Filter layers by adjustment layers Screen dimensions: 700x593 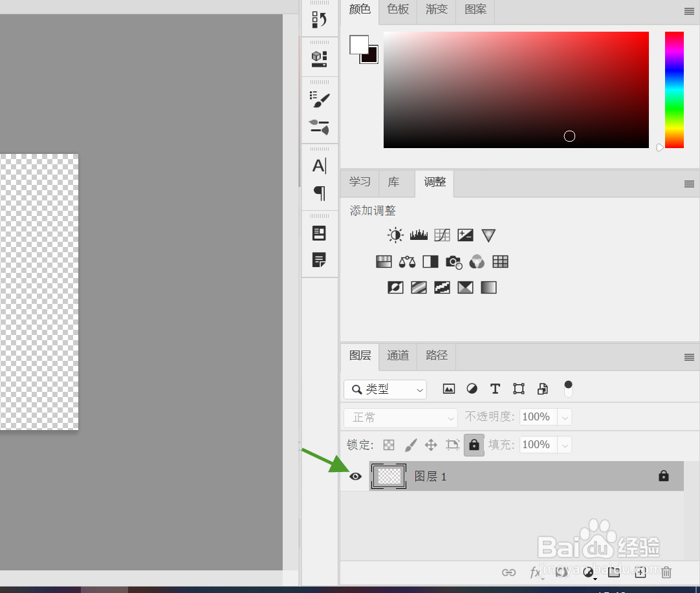pos(472,389)
